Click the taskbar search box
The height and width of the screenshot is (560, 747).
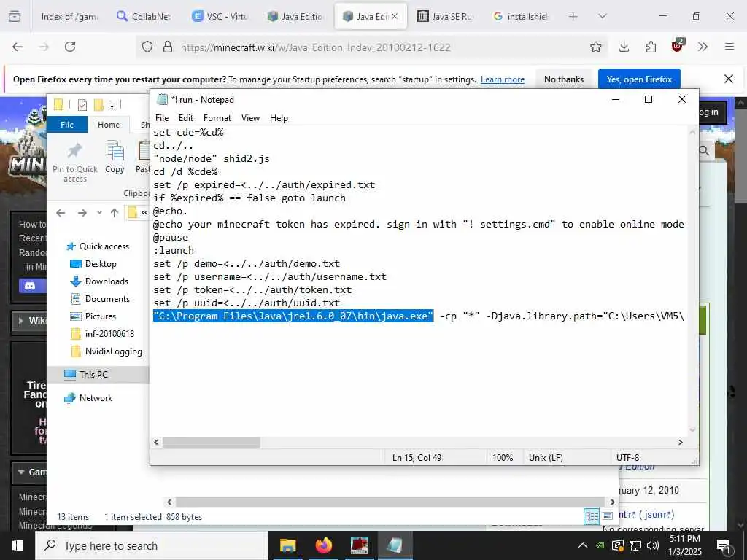point(152,545)
